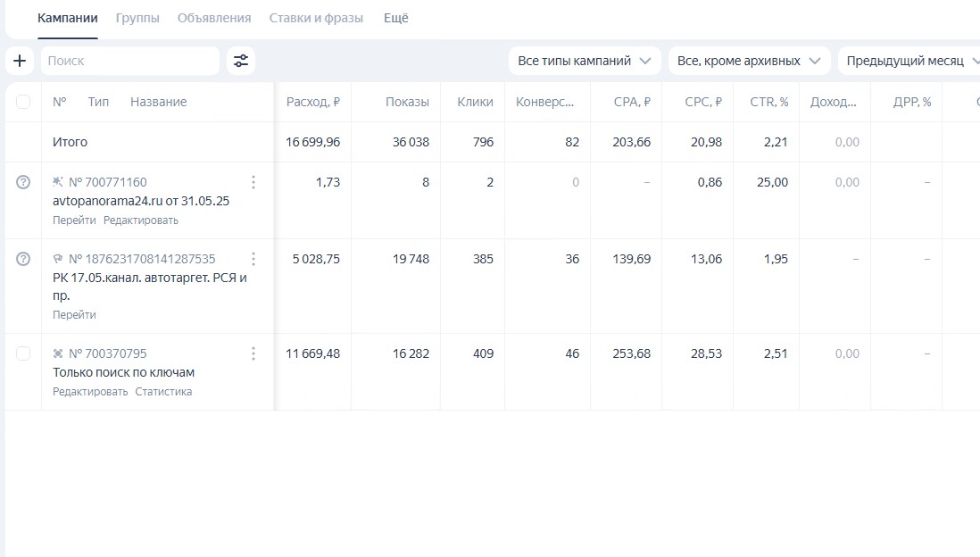Toggle the select-all checkbox in table header
The image size is (980, 557).
click(x=23, y=102)
